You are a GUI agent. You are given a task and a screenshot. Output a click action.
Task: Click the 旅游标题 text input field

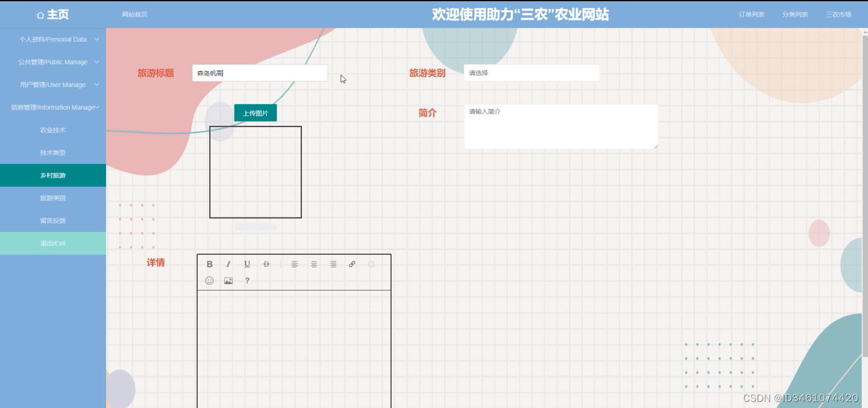(x=260, y=73)
